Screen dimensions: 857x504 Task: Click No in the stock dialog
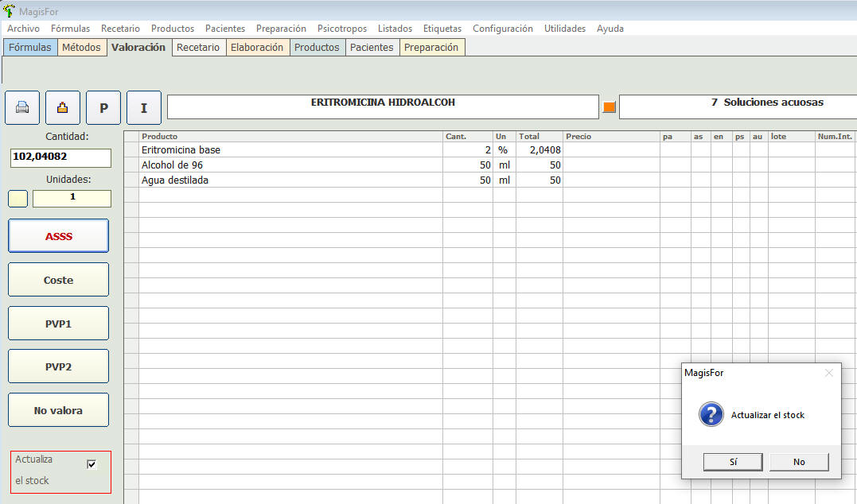tap(799, 462)
